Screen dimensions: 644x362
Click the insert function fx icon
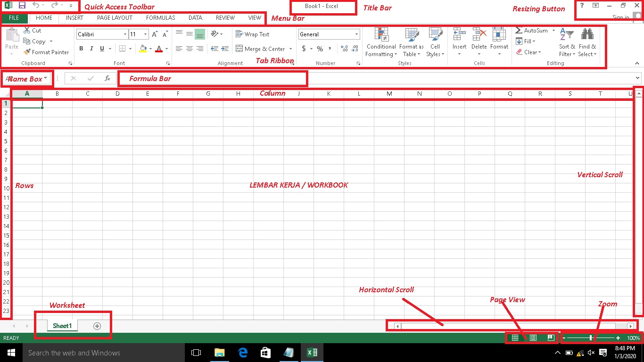click(107, 78)
